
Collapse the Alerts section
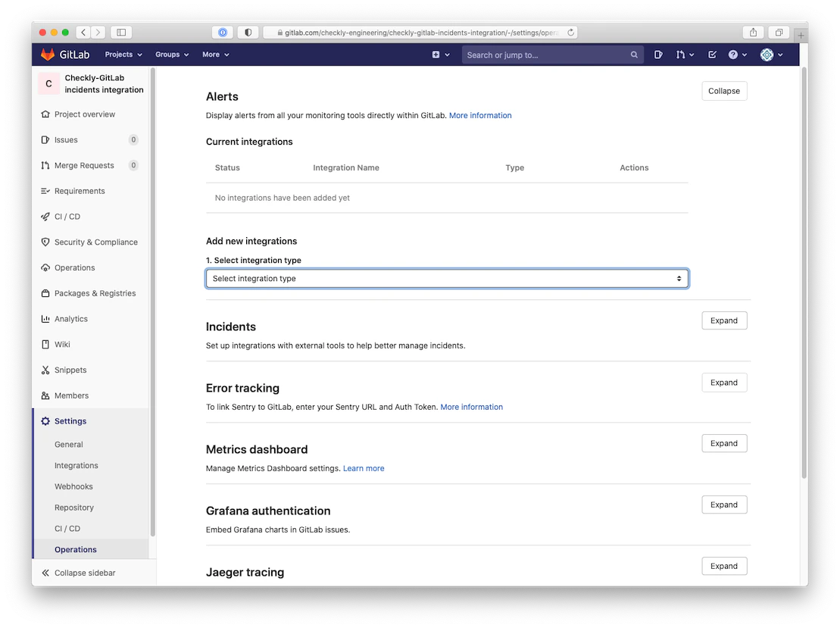click(x=723, y=90)
